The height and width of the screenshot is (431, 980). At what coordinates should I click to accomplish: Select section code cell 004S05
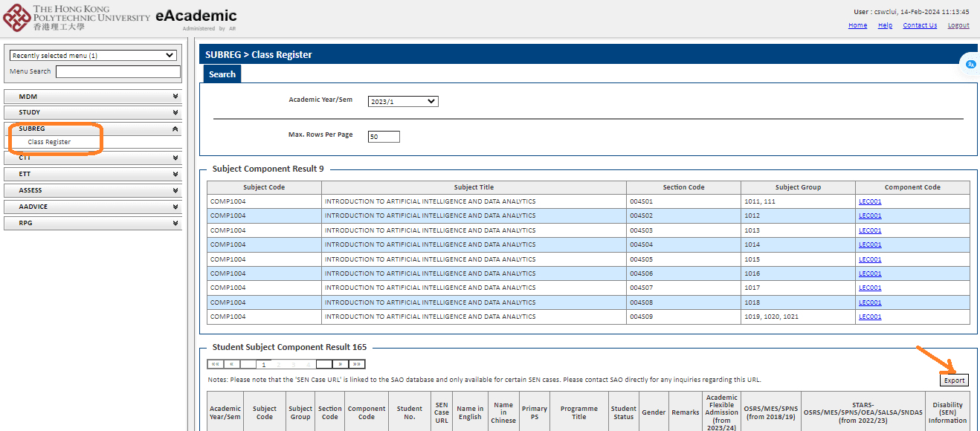683,259
